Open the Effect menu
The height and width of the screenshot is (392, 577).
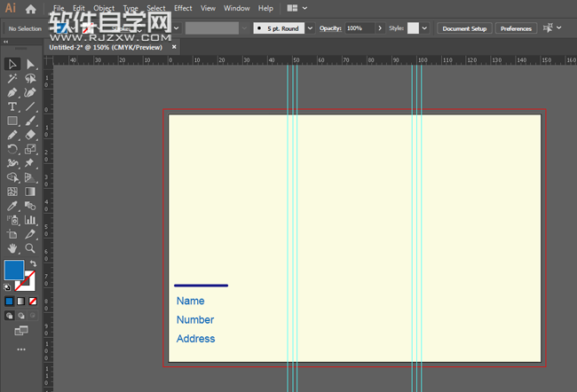pos(183,8)
